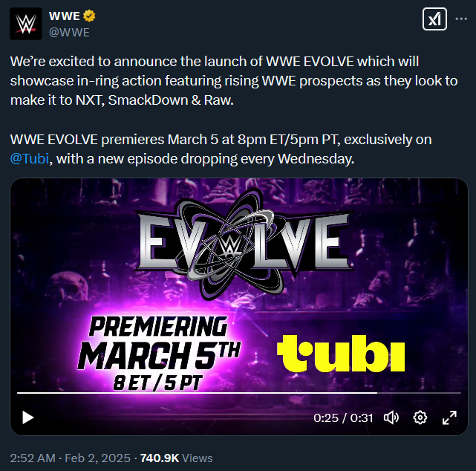Open the @WWE handle link
Screen dimensions: 476x471
tap(69, 33)
